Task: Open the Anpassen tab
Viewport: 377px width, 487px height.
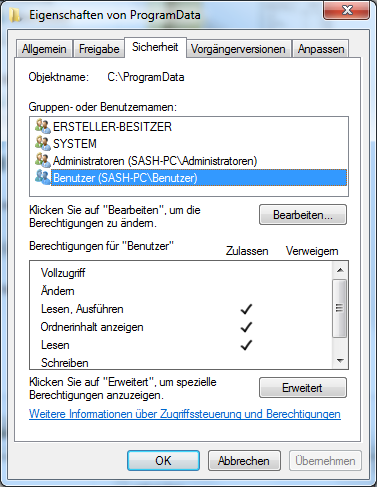Action: pos(321,49)
